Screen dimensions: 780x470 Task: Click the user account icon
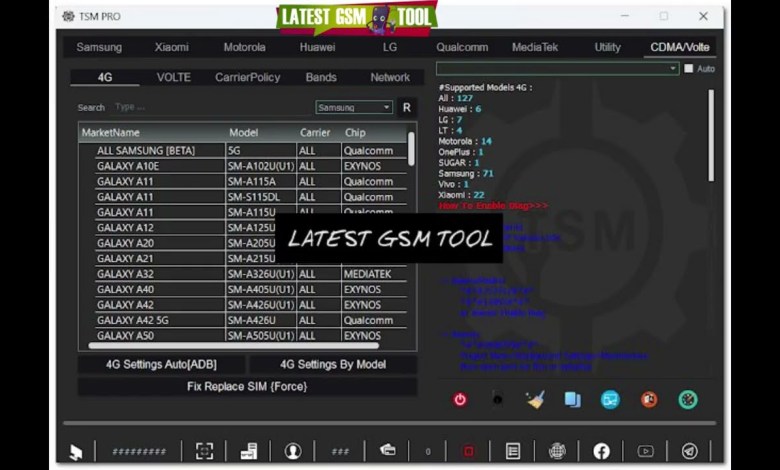(293, 451)
